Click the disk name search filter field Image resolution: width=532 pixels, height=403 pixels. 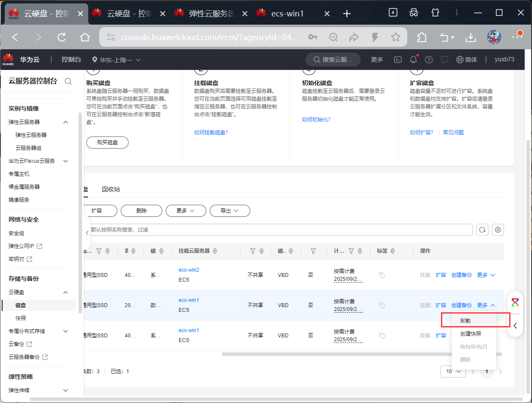[x=278, y=230]
